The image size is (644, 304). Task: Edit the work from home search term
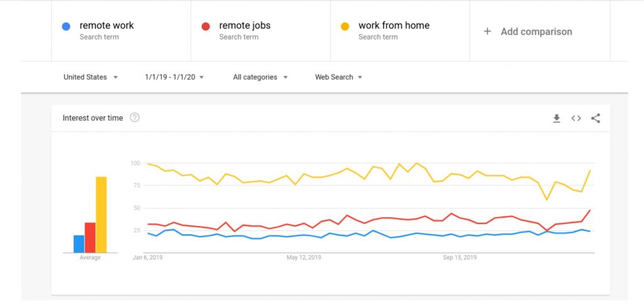point(400,31)
